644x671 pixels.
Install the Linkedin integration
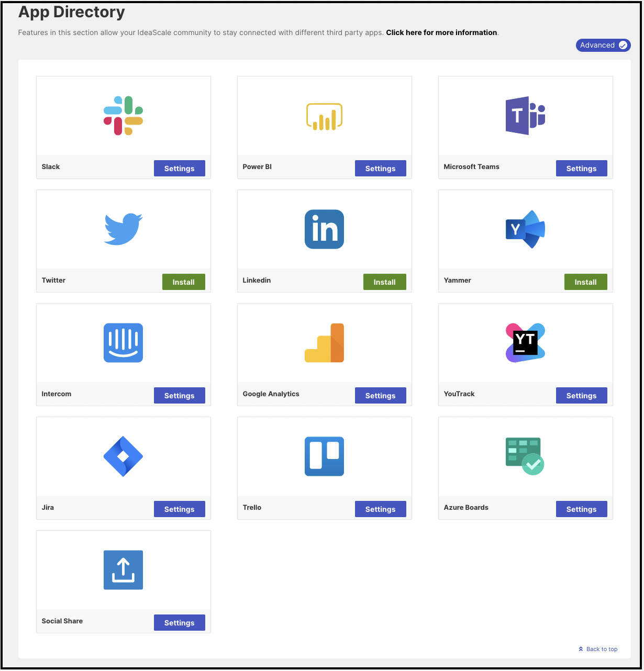pyautogui.click(x=384, y=282)
